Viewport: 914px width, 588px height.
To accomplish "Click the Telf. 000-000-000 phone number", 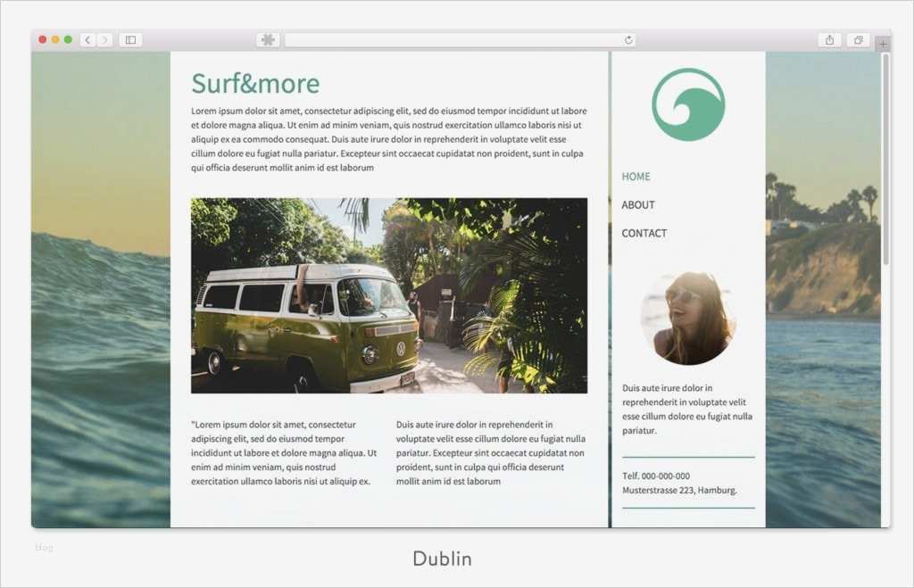I will 656,476.
